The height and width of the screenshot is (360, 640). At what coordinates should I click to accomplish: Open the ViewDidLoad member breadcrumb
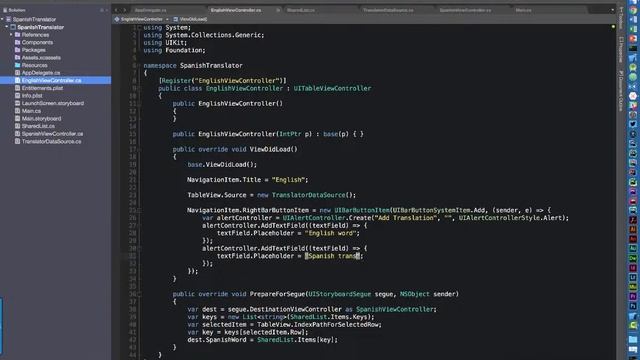(190, 19)
